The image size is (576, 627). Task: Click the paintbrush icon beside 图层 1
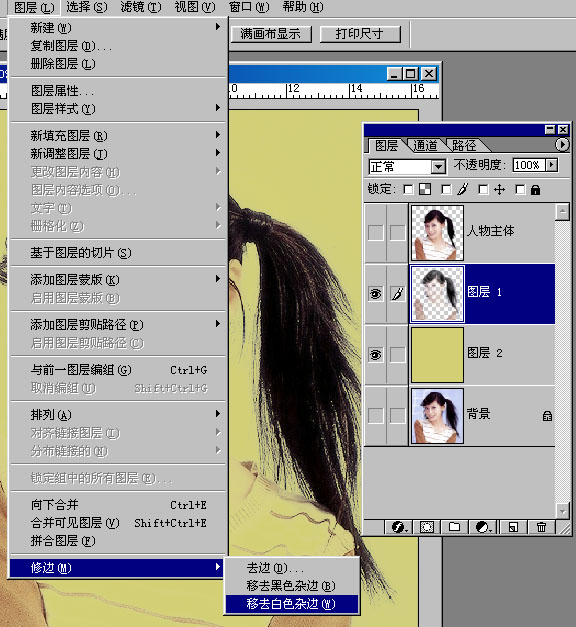pos(397,294)
